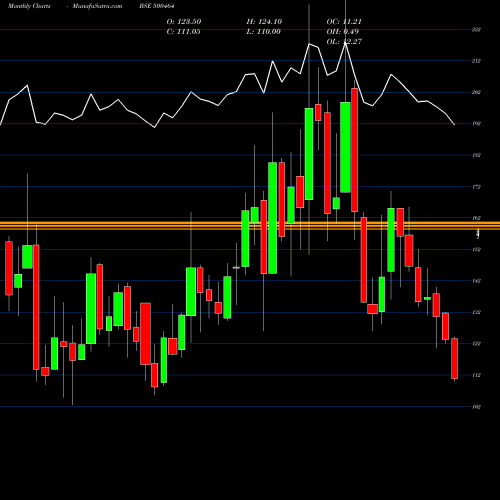
Task: Click the 'BSE 509464' symbol label
Action: coord(157,6)
